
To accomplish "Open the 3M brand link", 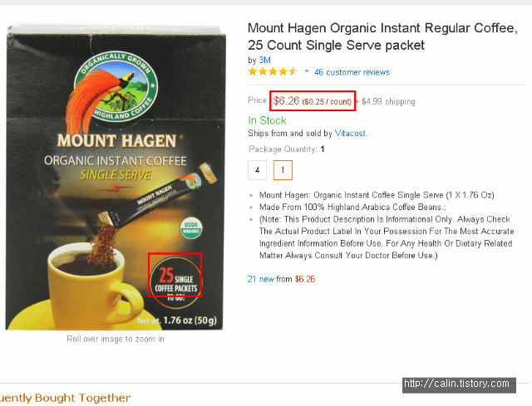I will click(264, 60).
